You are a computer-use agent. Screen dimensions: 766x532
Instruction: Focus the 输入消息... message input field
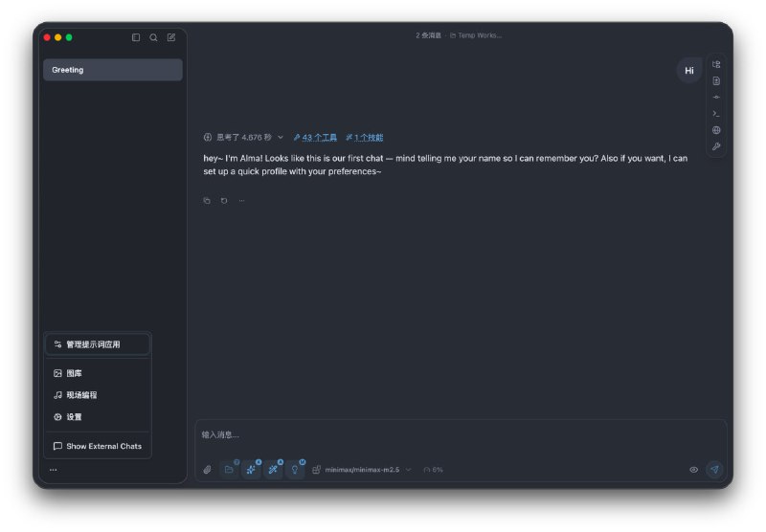(461, 434)
